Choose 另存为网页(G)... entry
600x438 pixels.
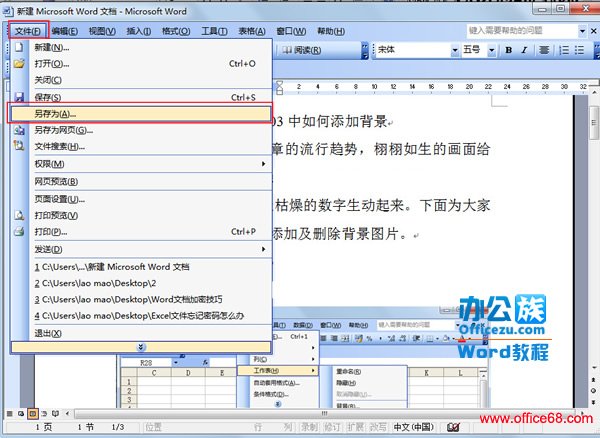coord(141,130)
